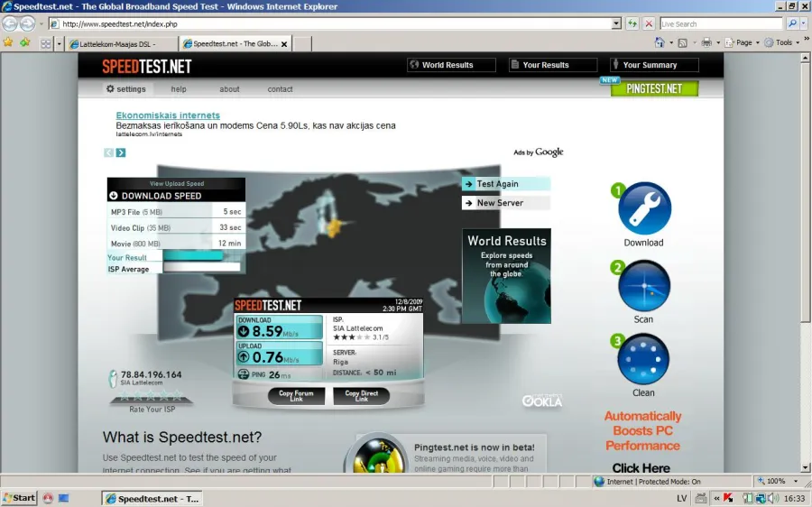Click the help menu link
Image resolution: width=812 pixels, height=507 pixels.
[179, 89]
